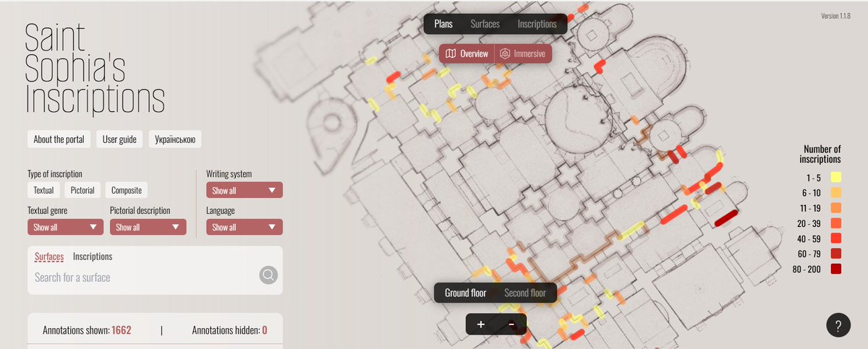Filter by Textual inscription type
This screenshot has height=349, width=868.
pos(43,191)
